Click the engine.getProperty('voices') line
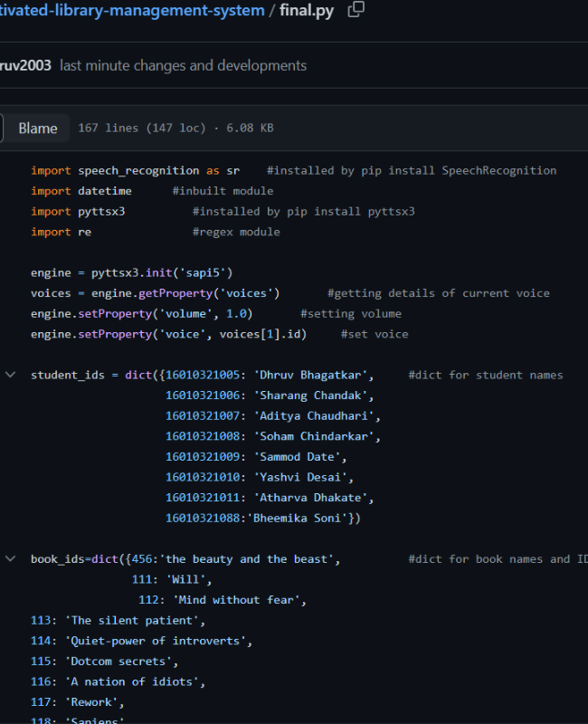 coord(155,293)
